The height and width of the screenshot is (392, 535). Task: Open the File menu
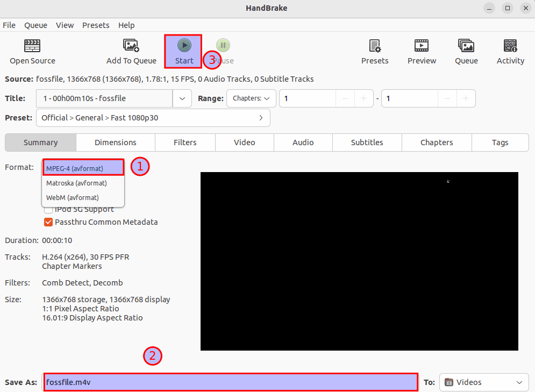(x=9, y=25)
